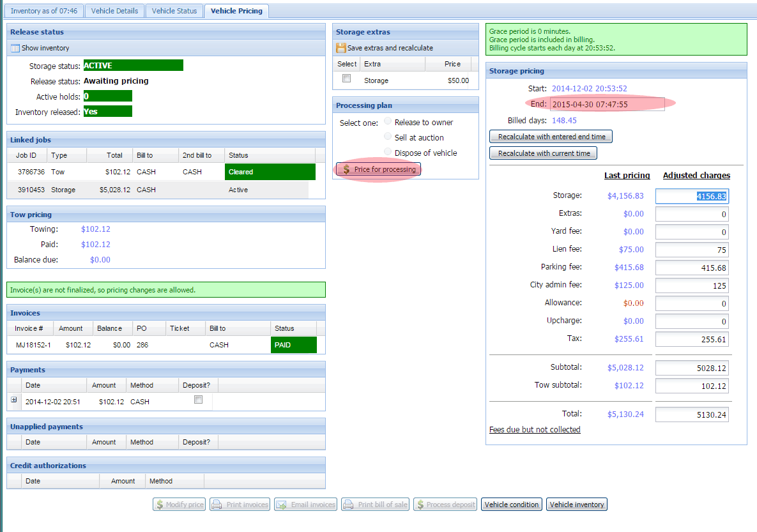This screenshot has width=757, height=532.
Task: Open the Fees due but not collected link
Action: tap(535, 430)
